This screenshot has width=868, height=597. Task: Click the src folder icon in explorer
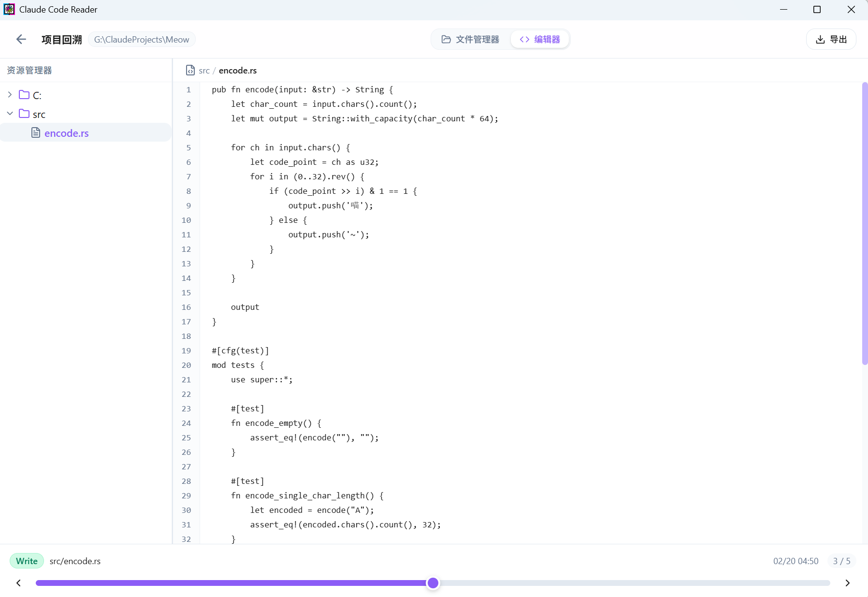coord(24,114)
